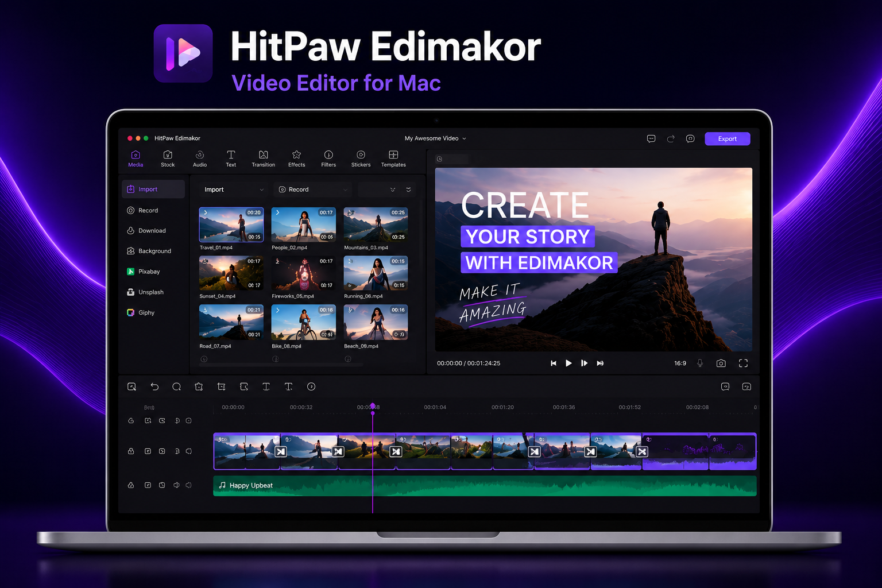The image size is (882, 588).
Task: Toggle the microphone voiceover icon under preview
Action: (x=700, y=363)
